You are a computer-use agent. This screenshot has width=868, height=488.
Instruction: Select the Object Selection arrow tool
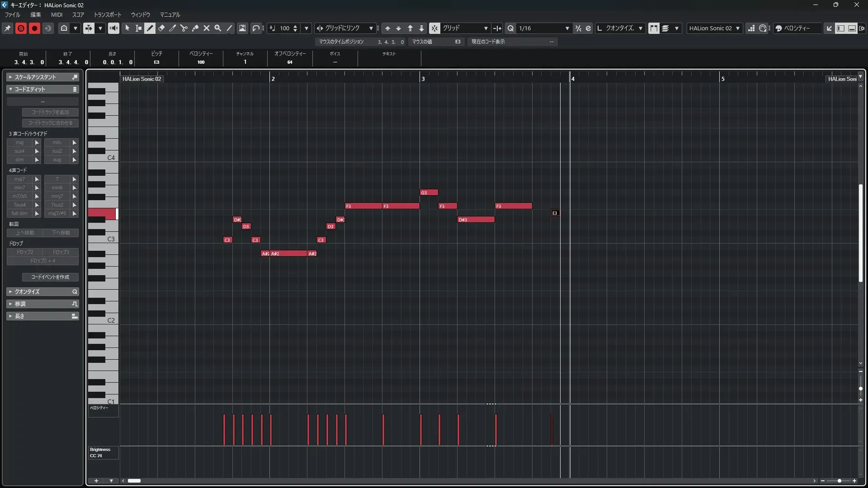[127, 28]
